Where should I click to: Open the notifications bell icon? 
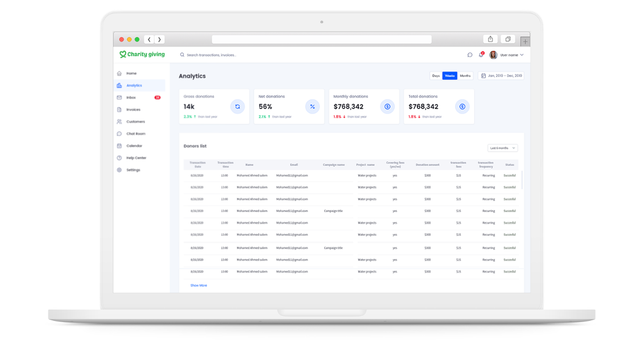point(481,55)
